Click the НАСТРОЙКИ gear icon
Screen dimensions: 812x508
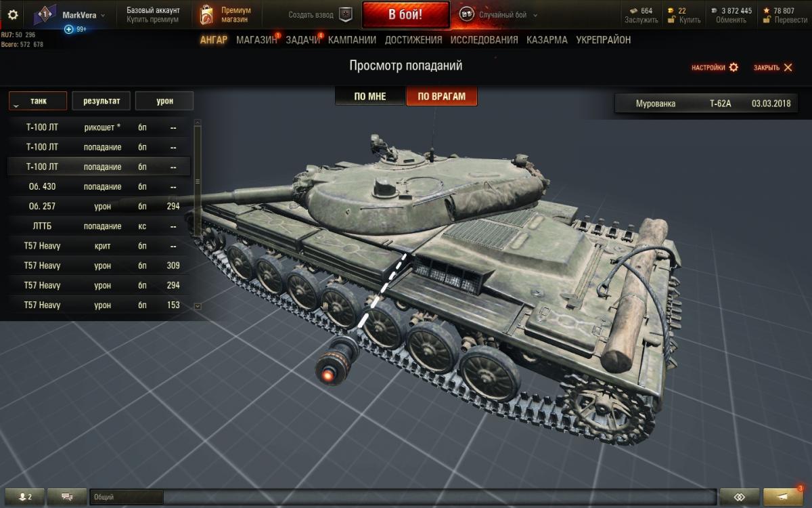(x=734, y=68)
